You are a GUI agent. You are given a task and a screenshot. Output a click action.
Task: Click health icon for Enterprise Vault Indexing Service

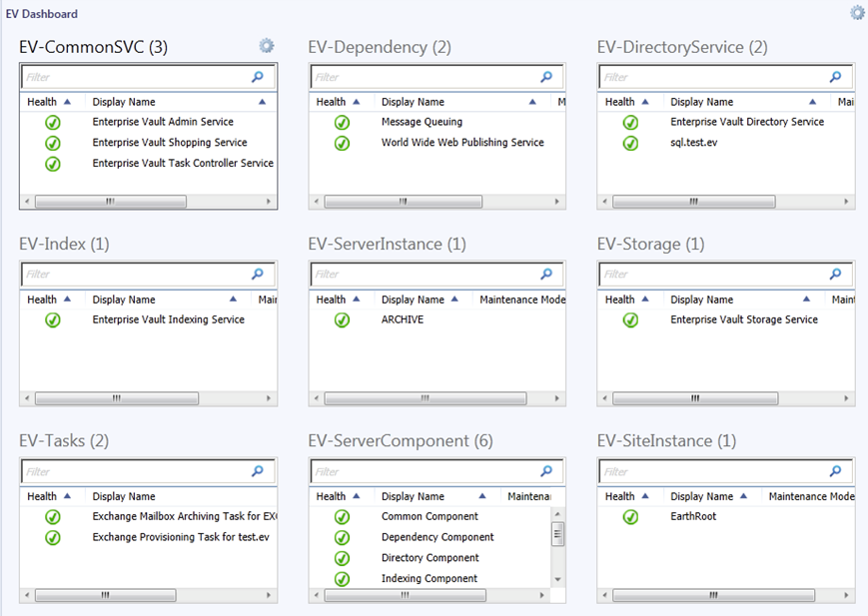pyautogui.click(x=53, y=319)
